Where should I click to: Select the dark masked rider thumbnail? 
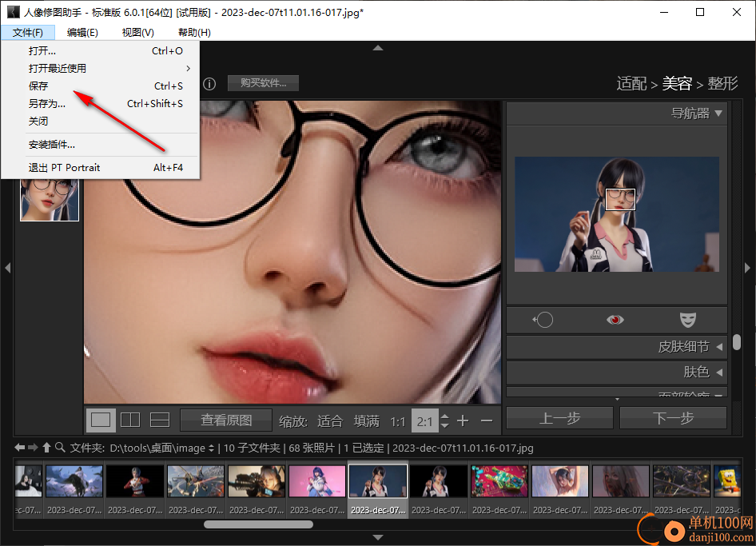[74, 481]
